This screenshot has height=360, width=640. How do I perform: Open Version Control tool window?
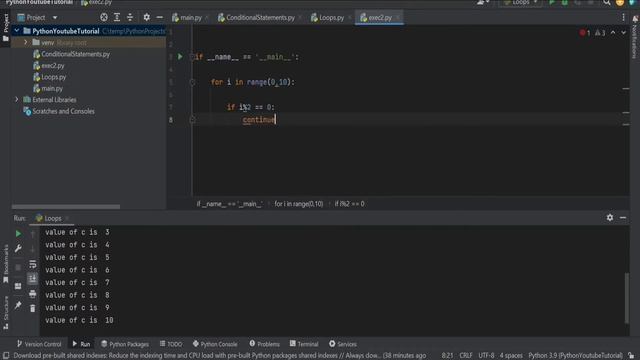(x=39, y=344)
